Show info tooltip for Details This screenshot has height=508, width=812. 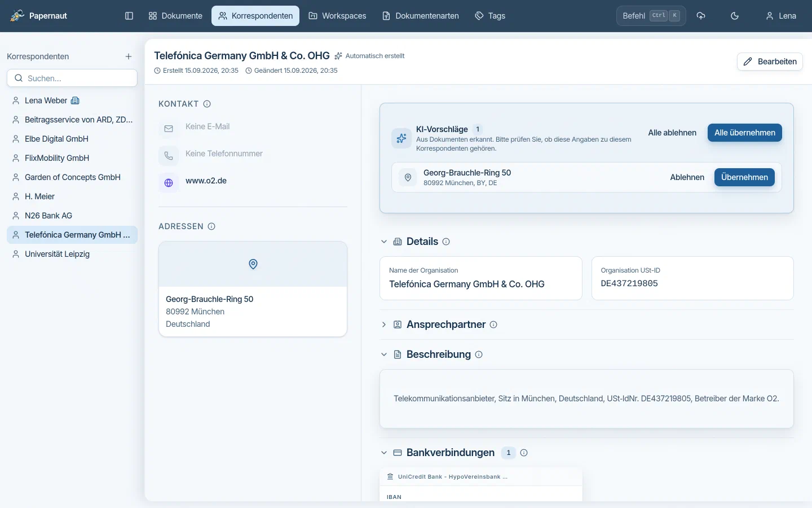pyautogui.click(x=446, y=242)
